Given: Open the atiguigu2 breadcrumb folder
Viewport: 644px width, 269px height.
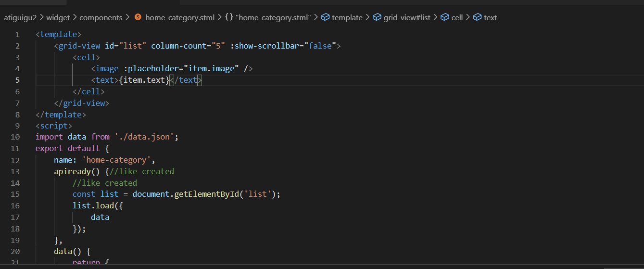Looking at the screenshot, I should tap(20, 17).
